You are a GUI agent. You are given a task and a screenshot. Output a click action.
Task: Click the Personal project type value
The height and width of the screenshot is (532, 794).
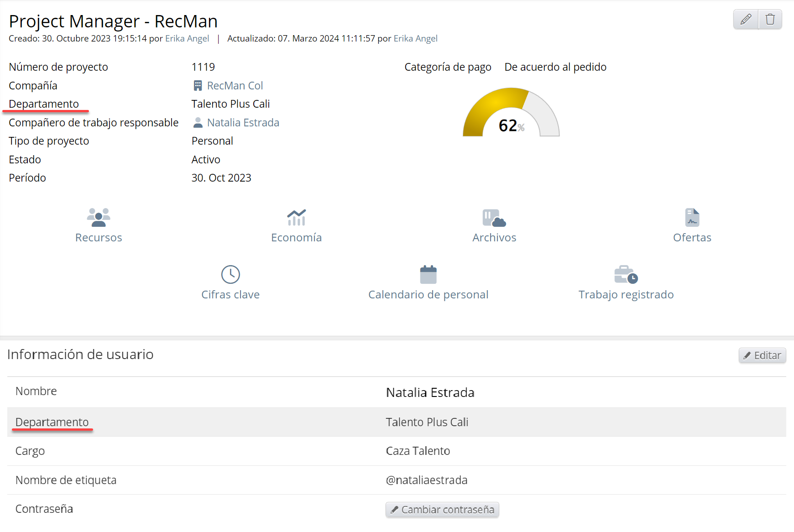point(212,141)
